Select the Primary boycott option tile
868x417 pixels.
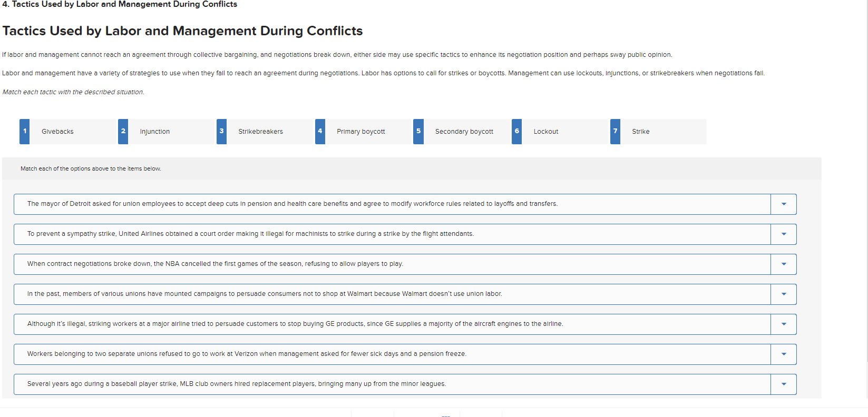tap(364, 132)
